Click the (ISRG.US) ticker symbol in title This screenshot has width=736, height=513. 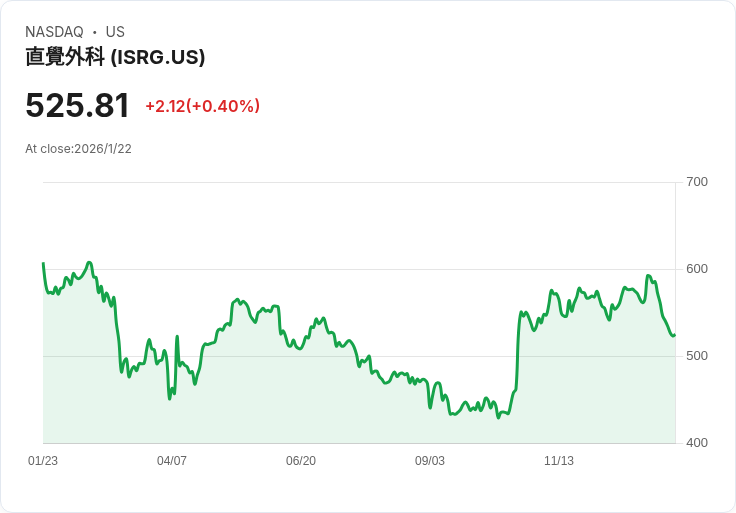pyautogui.click(x=158, y=58)
